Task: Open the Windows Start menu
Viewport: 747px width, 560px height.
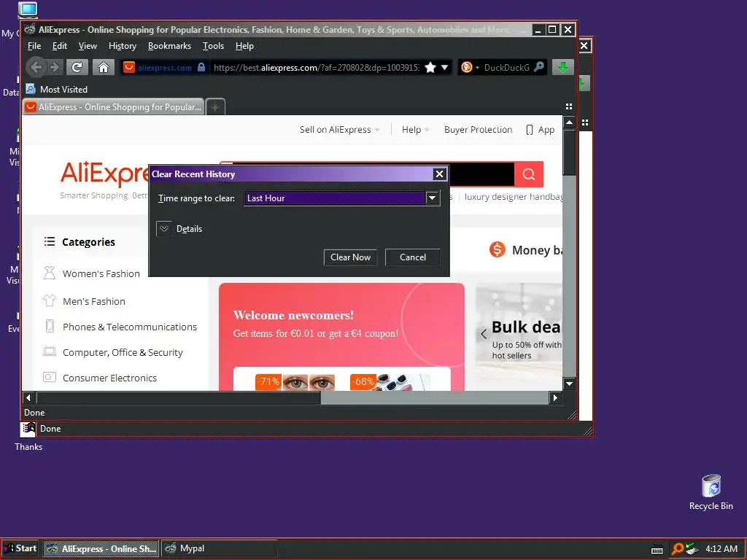Action: tap(20, 548)
